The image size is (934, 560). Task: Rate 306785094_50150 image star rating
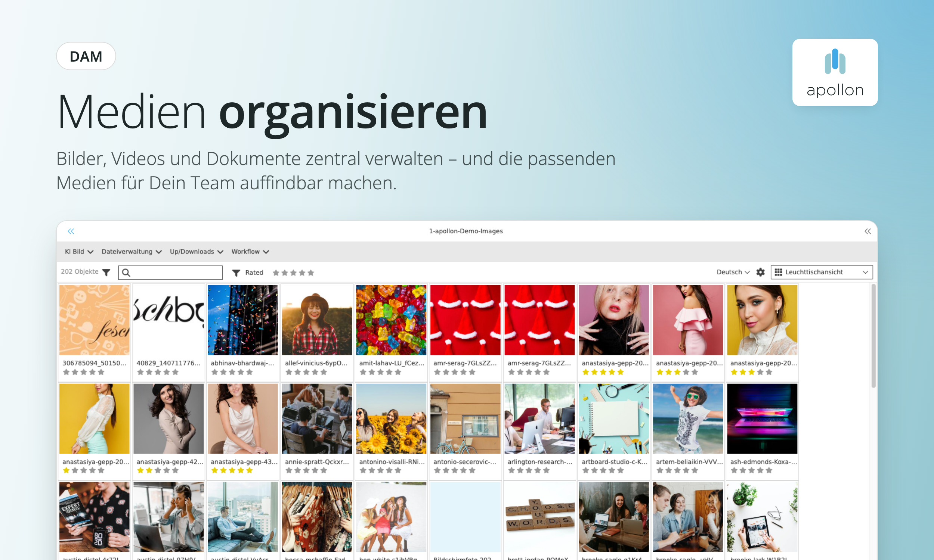[x=83, y=372]
